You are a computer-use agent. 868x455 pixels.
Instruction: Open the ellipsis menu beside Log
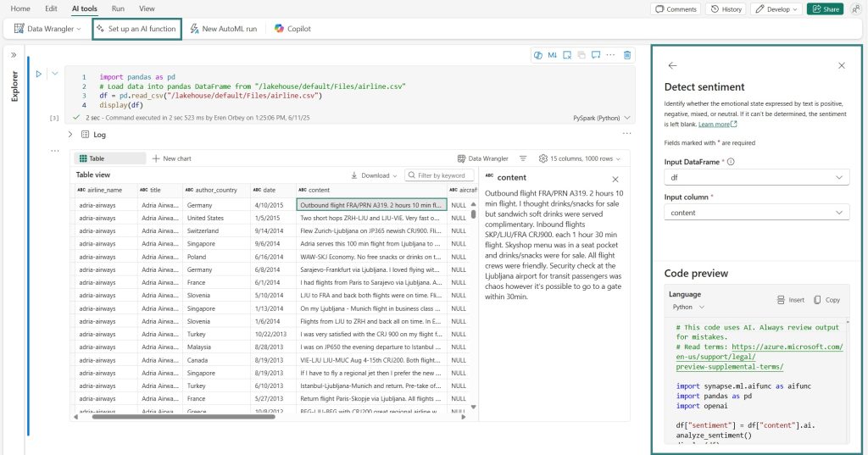click(x=626, y=133)
